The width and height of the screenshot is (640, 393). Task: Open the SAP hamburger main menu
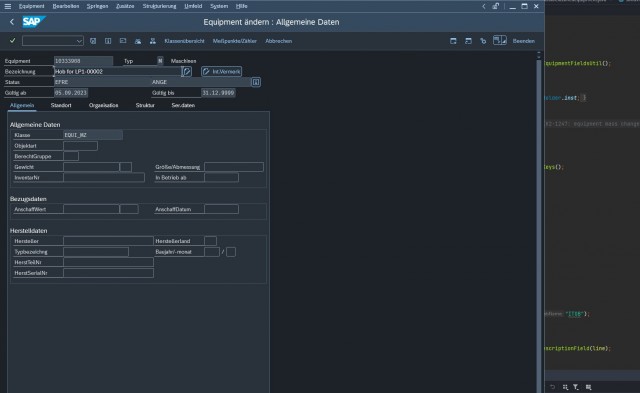tap(8, 6)
